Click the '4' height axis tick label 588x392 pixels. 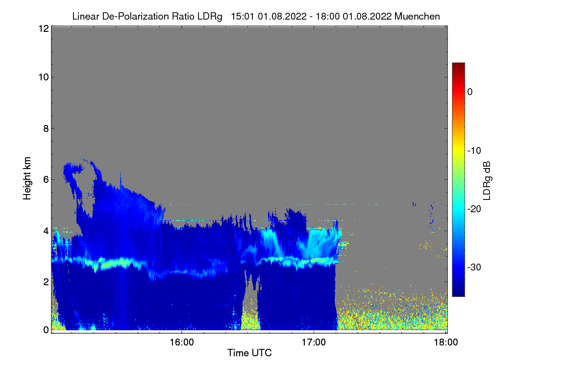[x=45, y=230]
